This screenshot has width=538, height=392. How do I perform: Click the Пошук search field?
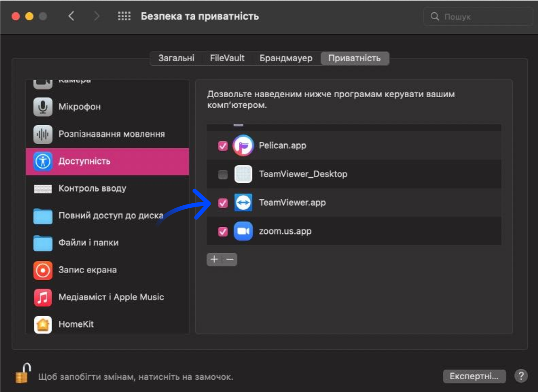click(x=478, y=17)
